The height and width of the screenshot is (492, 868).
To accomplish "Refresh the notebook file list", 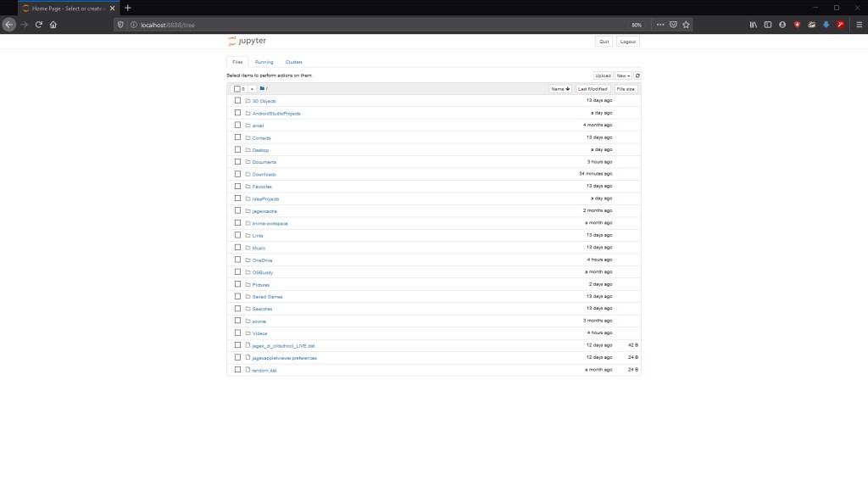I will pos(637,75).
